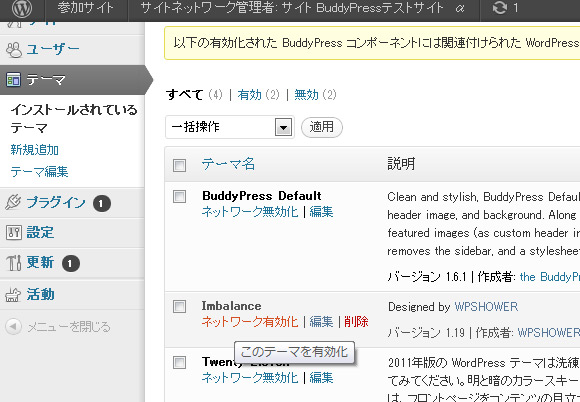Click the 説明 column header
The height and width of the screenshot is (402, 580).
(401, 164)
